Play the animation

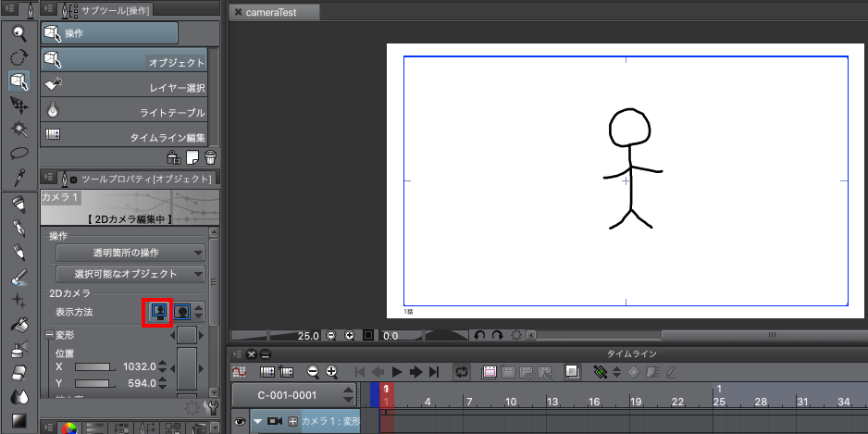click(397, 372)
